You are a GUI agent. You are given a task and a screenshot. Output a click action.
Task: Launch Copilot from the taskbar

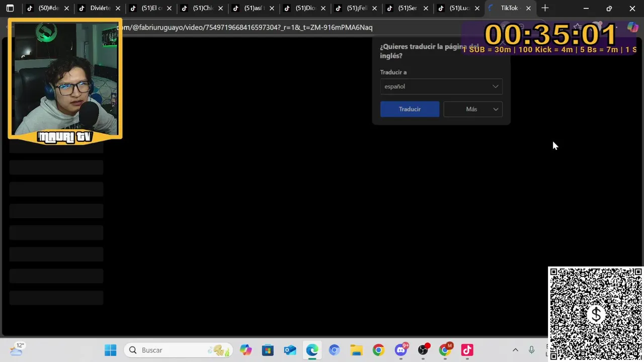point(246,350)
